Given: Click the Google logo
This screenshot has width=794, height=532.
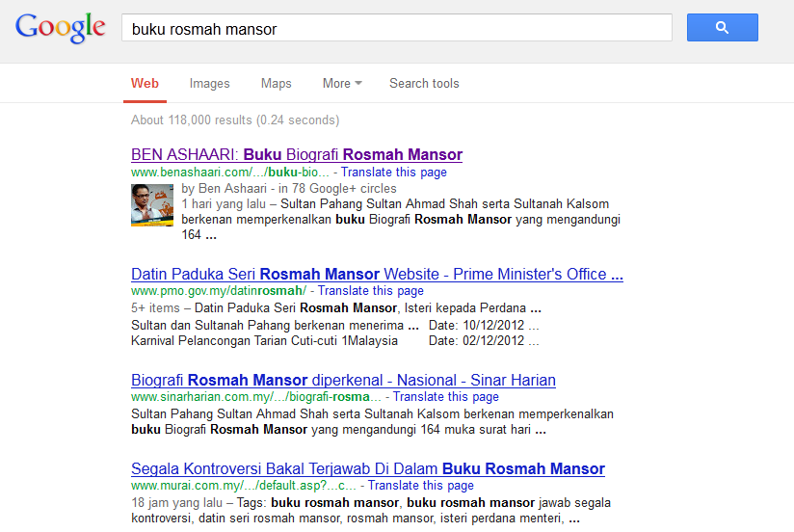Looking at the screenshot, I should [61, 28].
